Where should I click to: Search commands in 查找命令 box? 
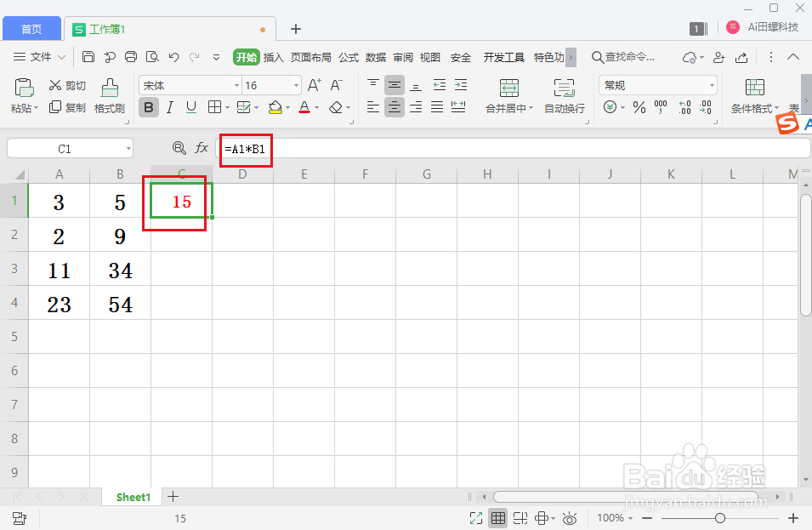tap(623, 57)
